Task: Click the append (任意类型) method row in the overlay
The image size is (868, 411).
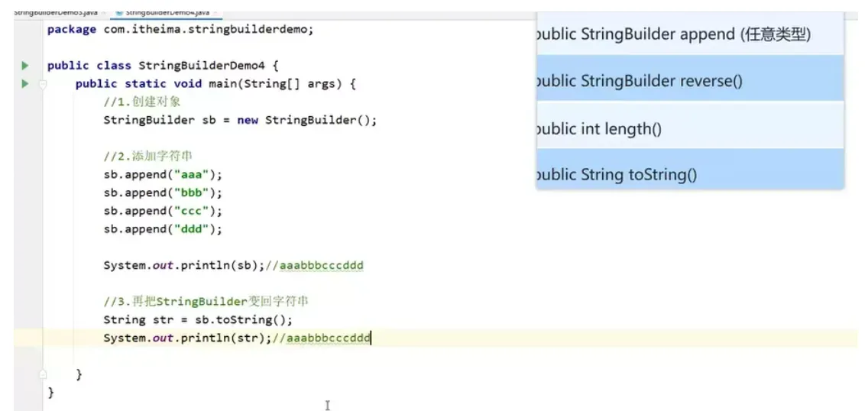Action: [x=690, y=34]
